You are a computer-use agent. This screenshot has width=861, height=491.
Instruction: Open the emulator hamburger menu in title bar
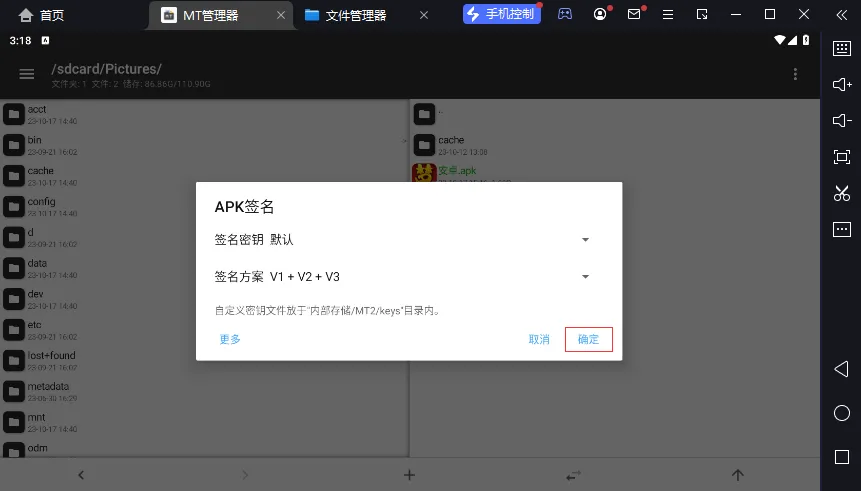[x=668, y=15]
